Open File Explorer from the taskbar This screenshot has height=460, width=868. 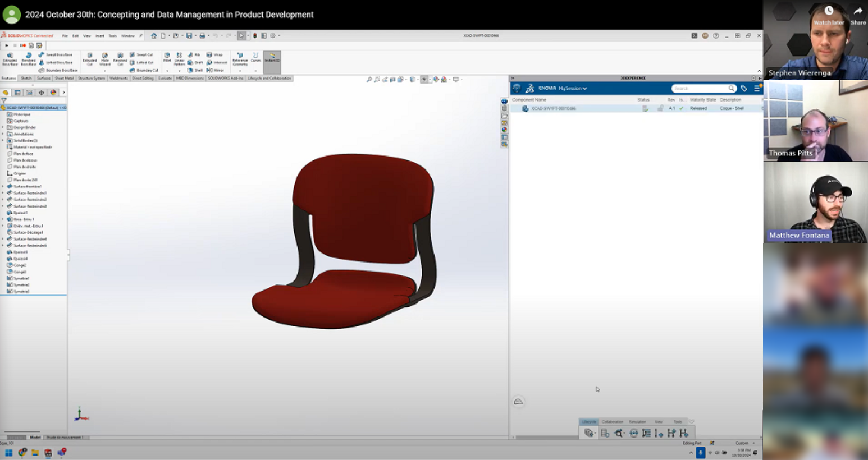[35, 453]
